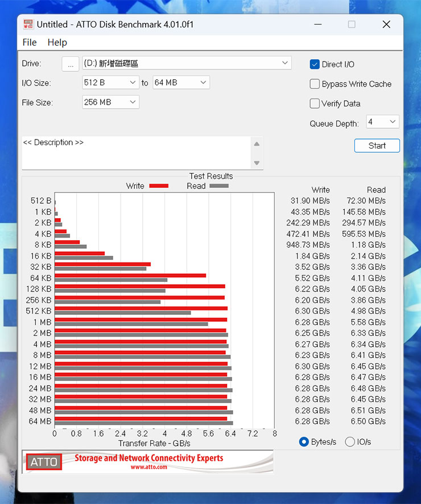Open the 256 MB File Size dropdown
This screenshot has width=421, height=504.
click(x=110, y=102)
